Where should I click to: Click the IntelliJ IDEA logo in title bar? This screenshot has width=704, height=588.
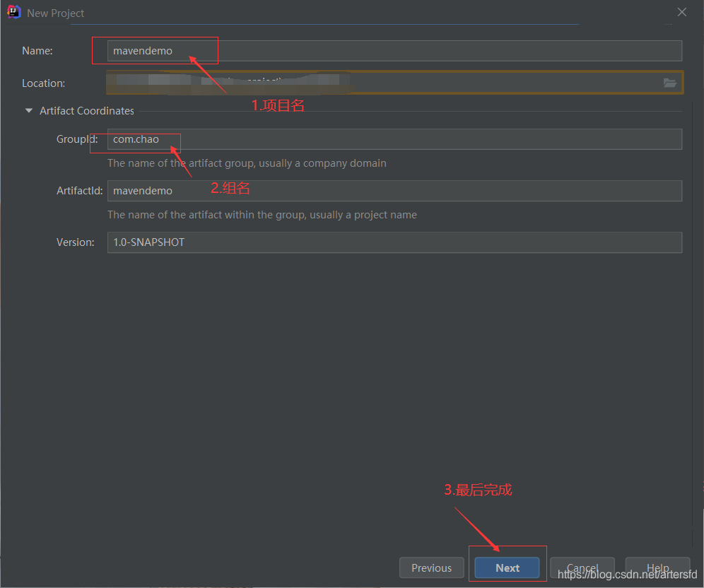coord(14,12)
